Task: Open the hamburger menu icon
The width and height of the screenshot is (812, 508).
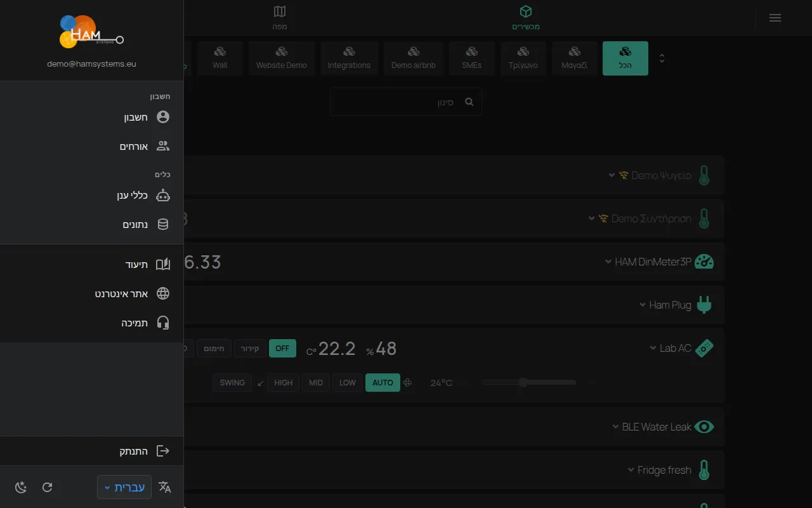Action: [x=775, y=18]
